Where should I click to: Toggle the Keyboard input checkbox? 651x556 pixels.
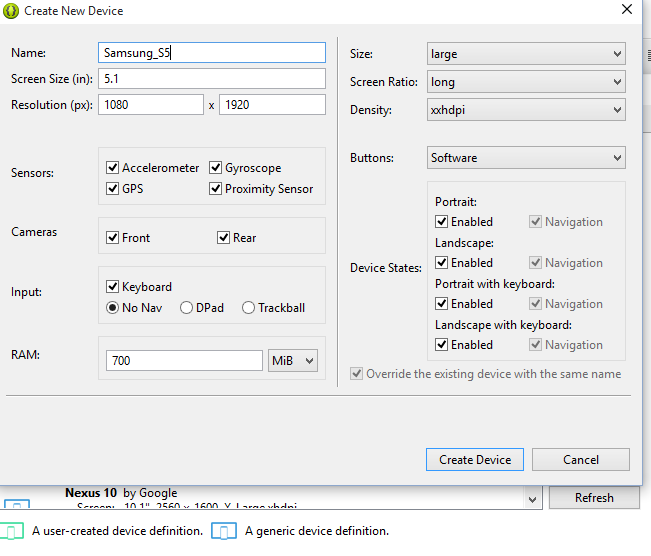(113, 287)
